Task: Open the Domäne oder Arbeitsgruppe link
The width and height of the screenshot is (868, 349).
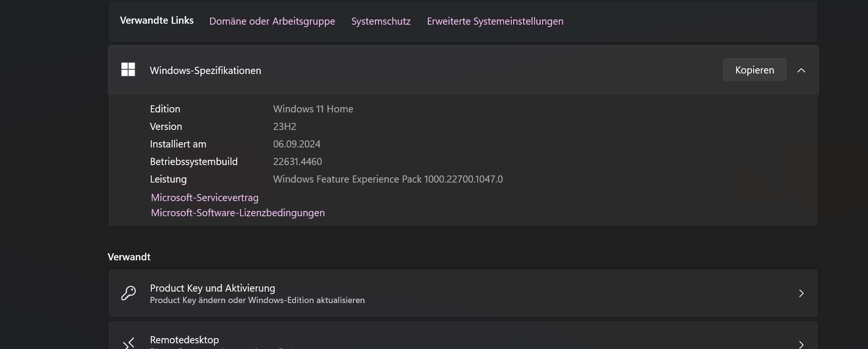Action: (272, 21)
